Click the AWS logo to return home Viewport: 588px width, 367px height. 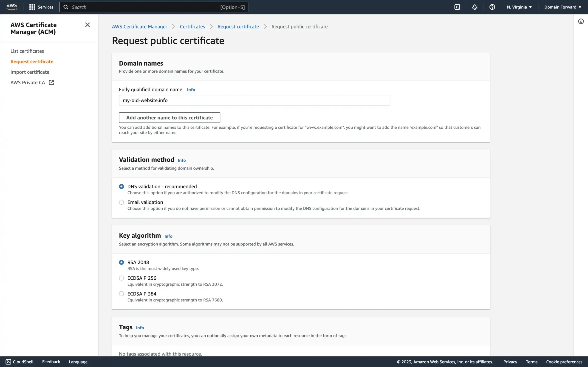tap(11, 7)
